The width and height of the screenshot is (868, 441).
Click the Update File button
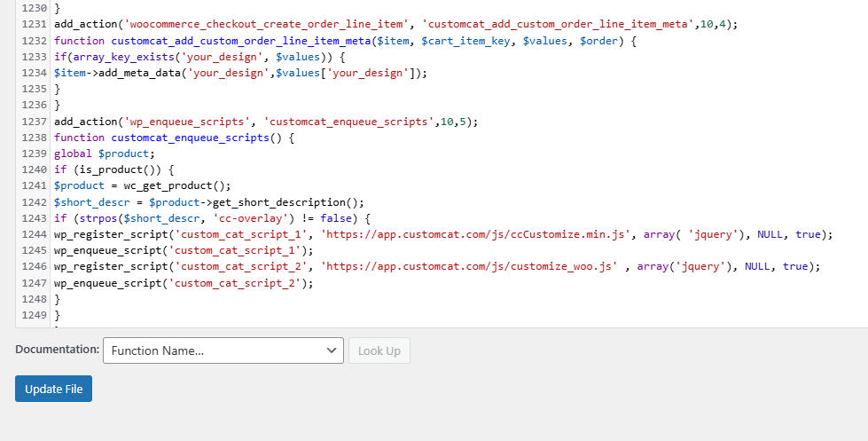point(54,389)
